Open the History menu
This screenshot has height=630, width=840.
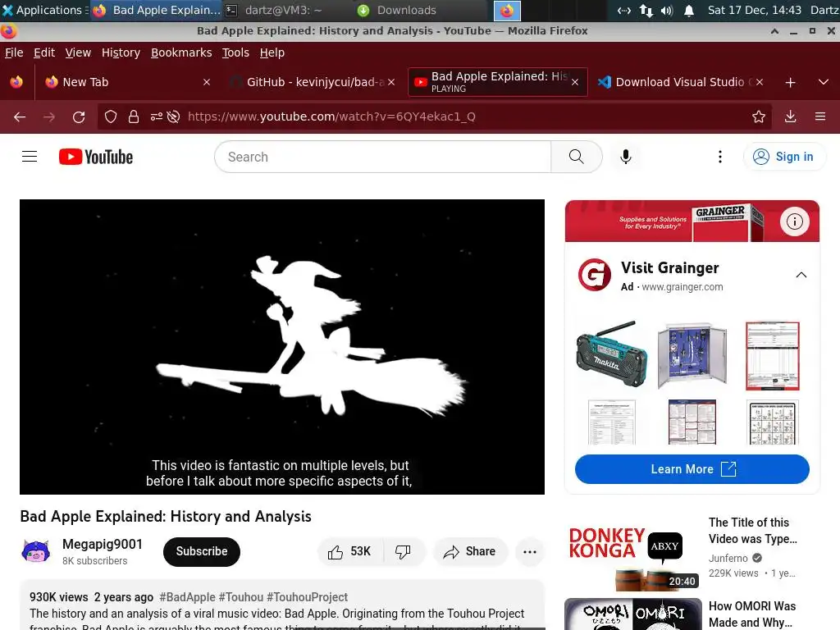click(x=121, y=52)
